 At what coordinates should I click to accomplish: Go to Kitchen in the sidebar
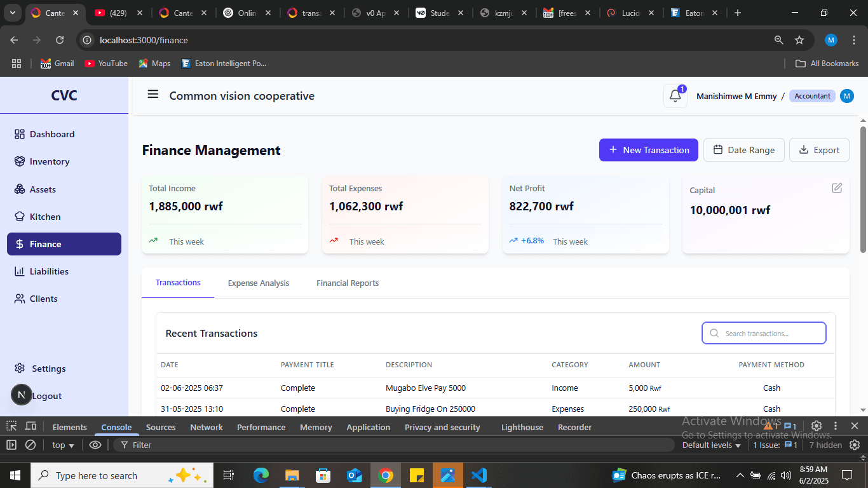tap(45, 217)
